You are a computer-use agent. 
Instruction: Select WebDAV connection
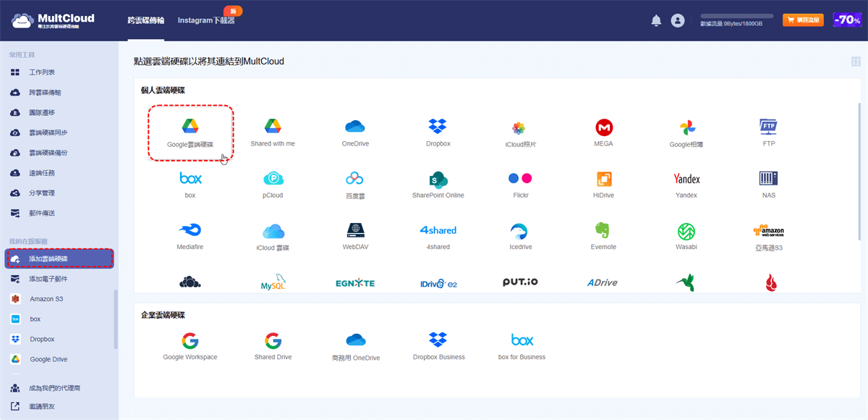tap(355, 237)
